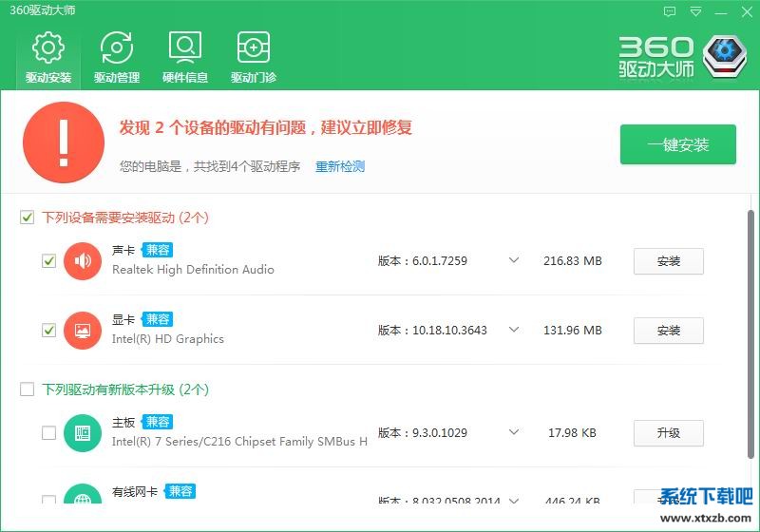The height and width of the screenshot is (532, 760).
Task: Open the feedback message icon in title bar
Action: 670,11
